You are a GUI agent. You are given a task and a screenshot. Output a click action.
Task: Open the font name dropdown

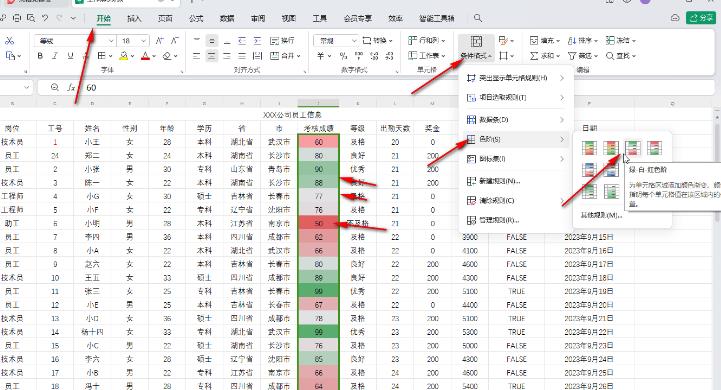pos(111,41)
